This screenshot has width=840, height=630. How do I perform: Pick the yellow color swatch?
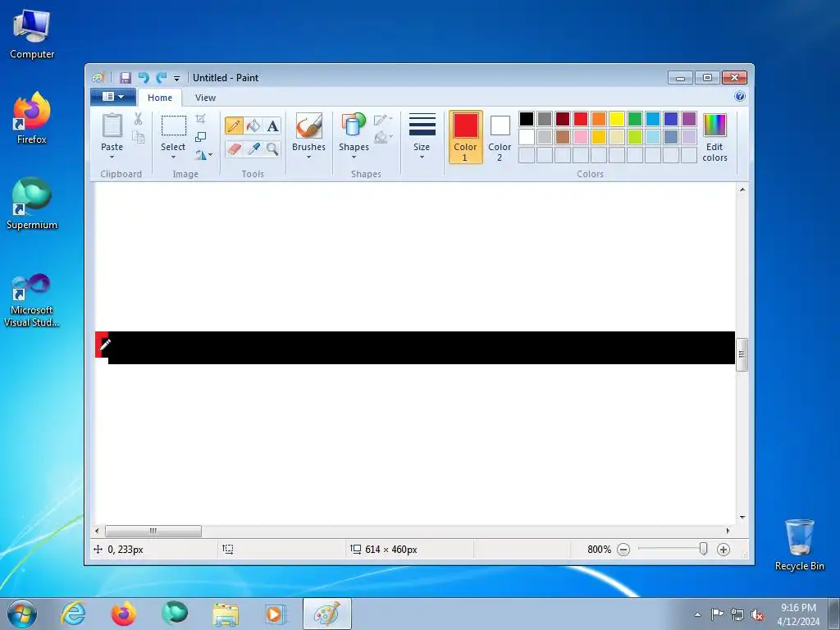tap(617, 119)
